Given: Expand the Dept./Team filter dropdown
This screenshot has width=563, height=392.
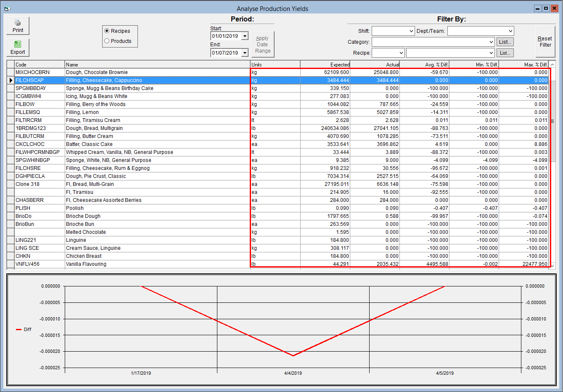Looking at the screenshot, I should coord(510,31).
